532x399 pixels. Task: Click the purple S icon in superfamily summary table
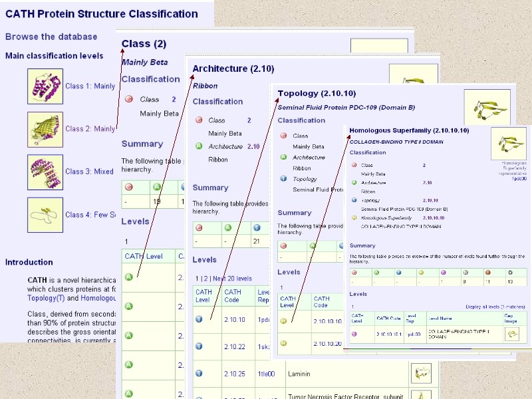(x=443, y=273)
